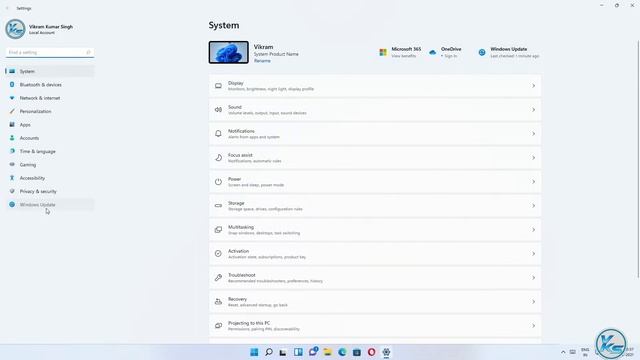Show hidden system tray icons
640x360 pixels.
(x=563, y=352)
